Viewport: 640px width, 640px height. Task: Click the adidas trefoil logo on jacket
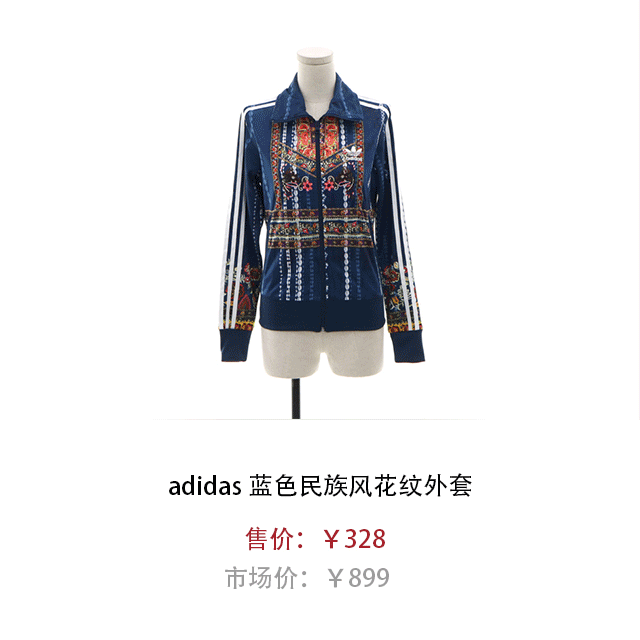(352, 153)
